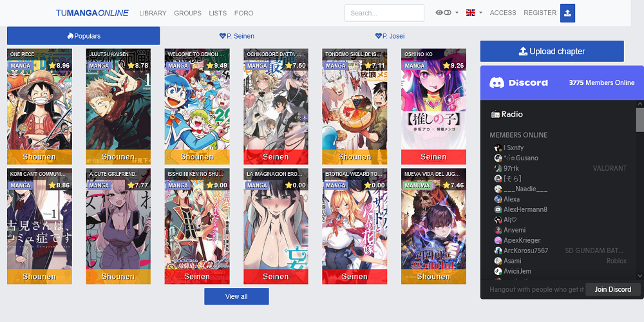Image resolution: width=644 pixels, height=322 pixels.
Task: Click the star rating icon on One Piece
Action: tap(52, 66)
